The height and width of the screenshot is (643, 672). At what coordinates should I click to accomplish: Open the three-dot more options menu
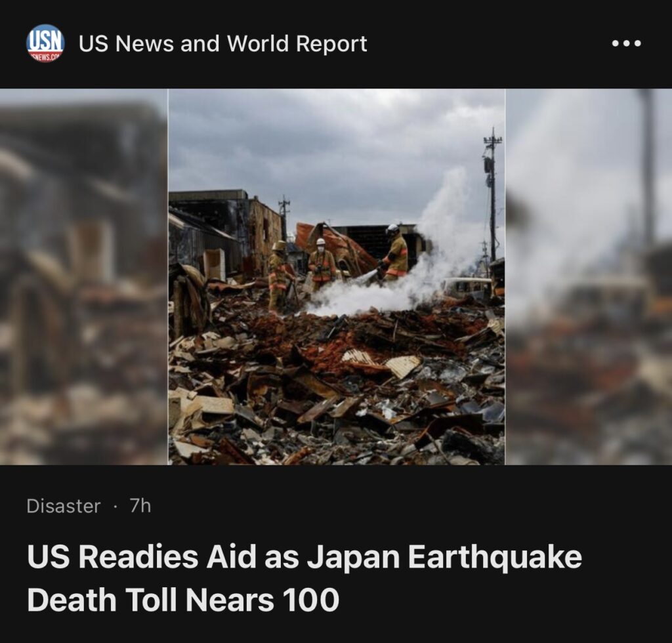626,43
